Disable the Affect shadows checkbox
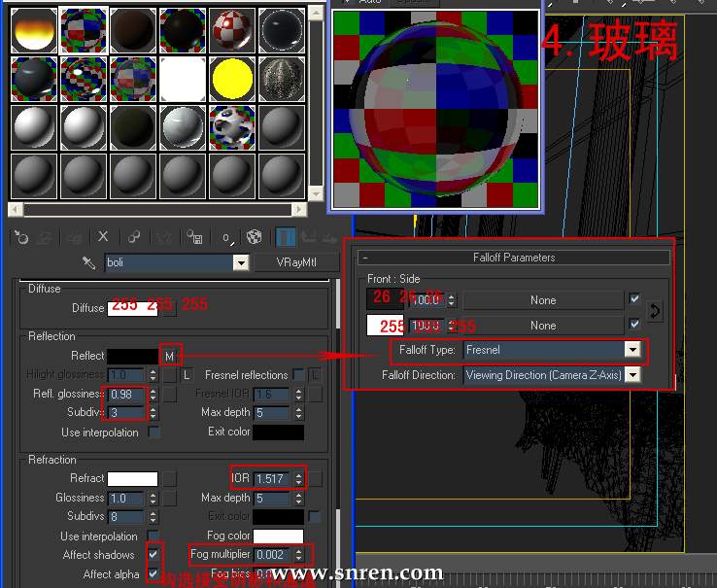717x588 pixels. pos(154,555)
